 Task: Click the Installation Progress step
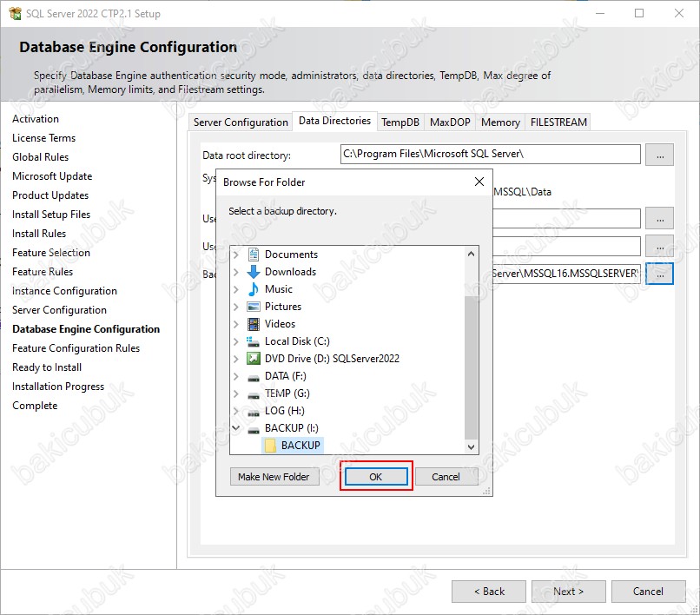(x=58, y=387)
